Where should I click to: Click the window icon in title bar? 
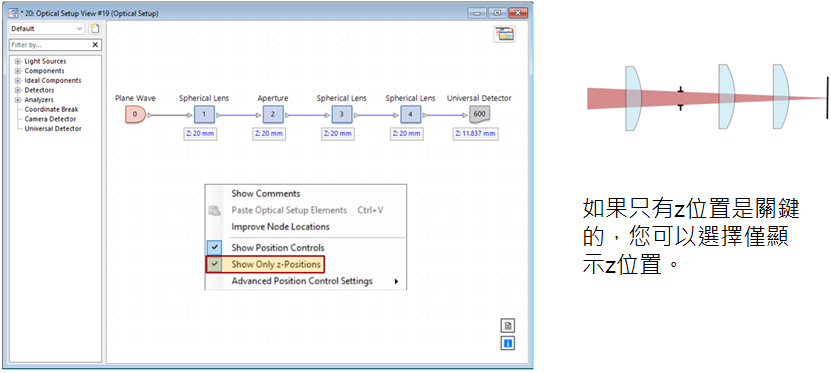tap(13, 13)
